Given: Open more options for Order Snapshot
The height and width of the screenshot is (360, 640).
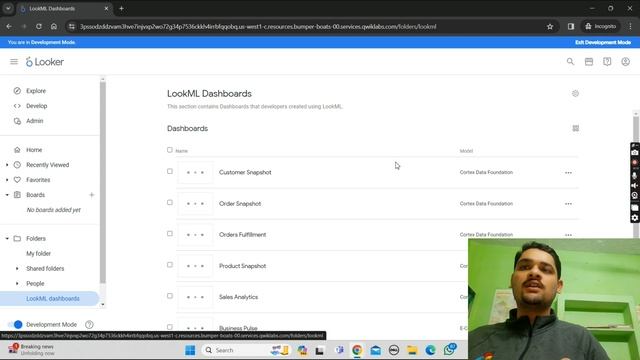Looking at the screenshot, I should point(568,204).
